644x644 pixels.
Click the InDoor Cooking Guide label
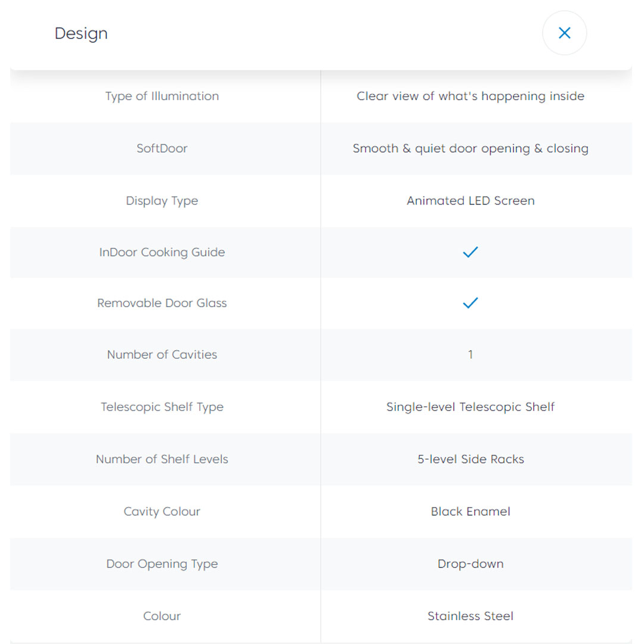pos(162,252)
